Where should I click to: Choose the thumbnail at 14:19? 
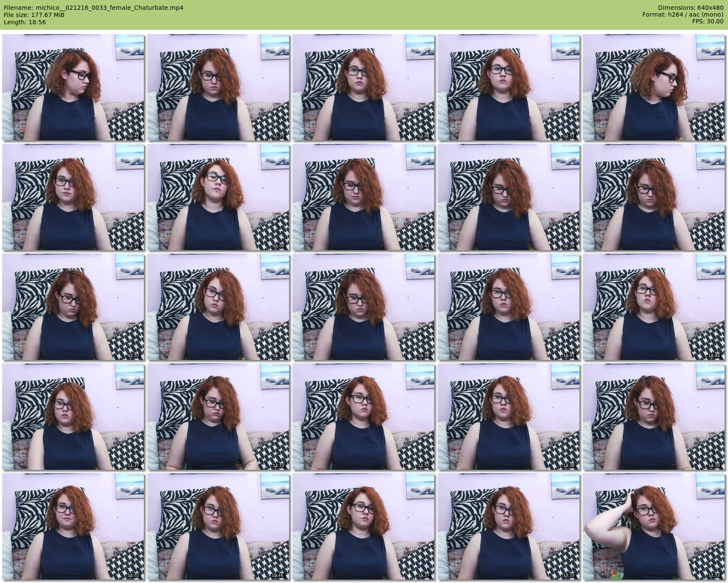654,417
